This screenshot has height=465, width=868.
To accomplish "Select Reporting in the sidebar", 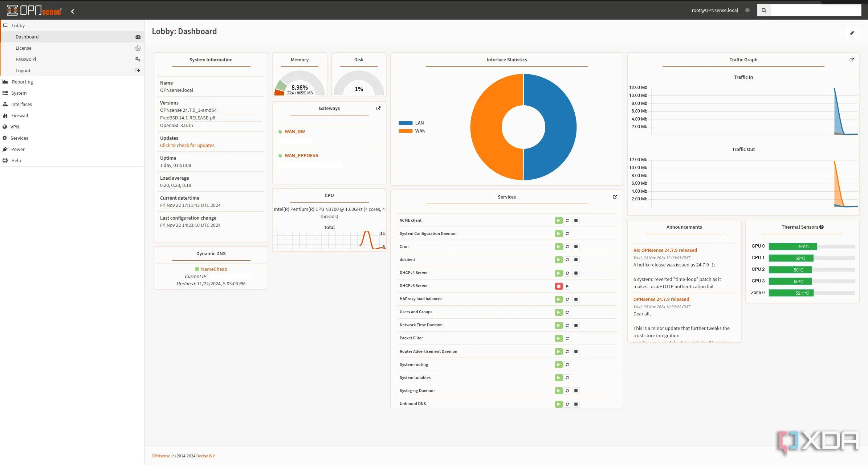I will (x=23, y=82).
